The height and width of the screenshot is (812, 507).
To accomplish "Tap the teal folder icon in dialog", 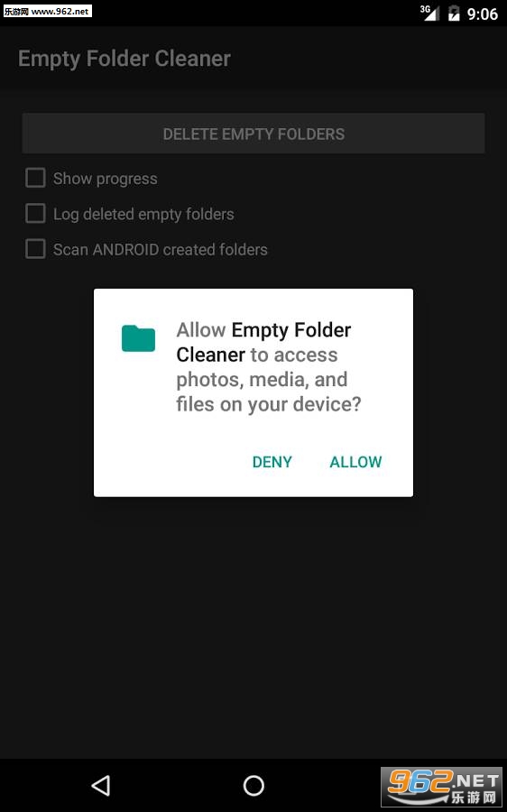I will (138, 338).
